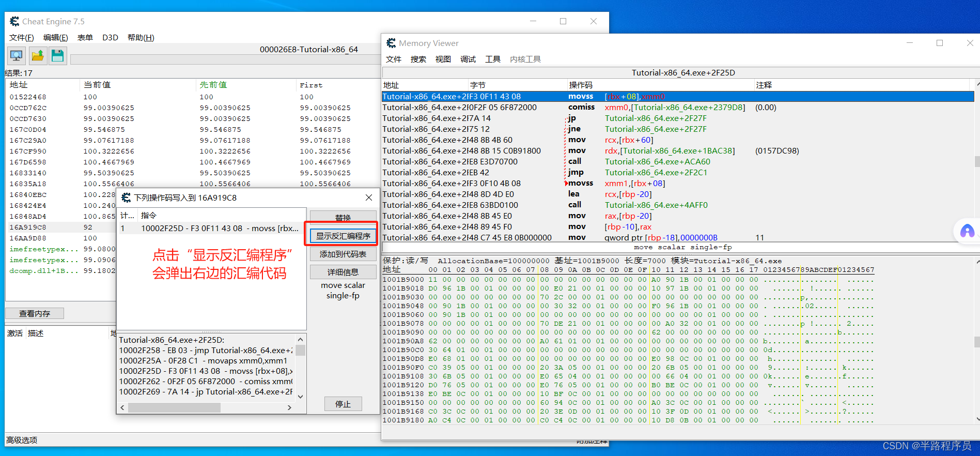Select address row 167C0D04
This screenshot has width=980, height=456.
(x=192, y=129)
